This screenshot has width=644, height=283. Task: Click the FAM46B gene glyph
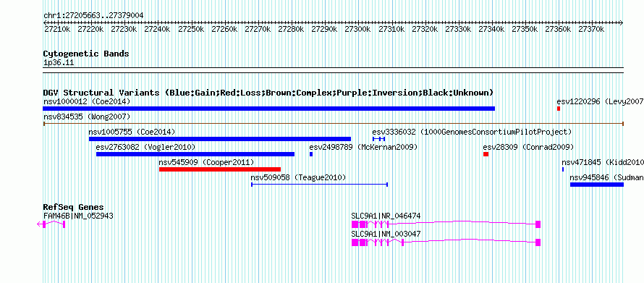point(51,224)
